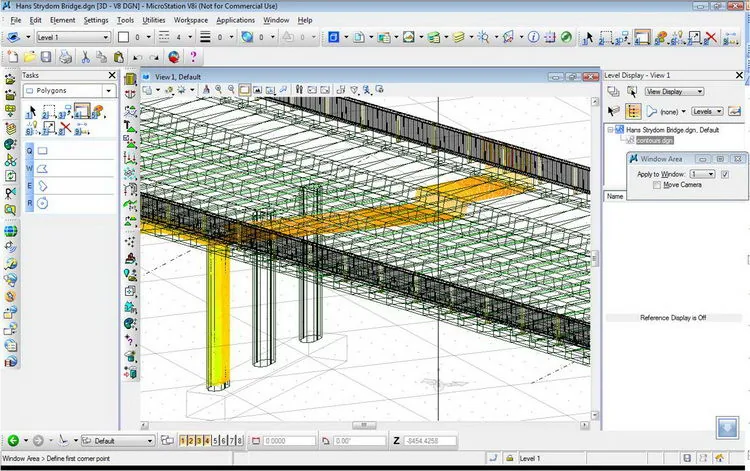This screenshot has width=750, height=471.
Task: Toggle the Apply to Window checkbox
Action: pyautogui.click(x=725, y=174)
